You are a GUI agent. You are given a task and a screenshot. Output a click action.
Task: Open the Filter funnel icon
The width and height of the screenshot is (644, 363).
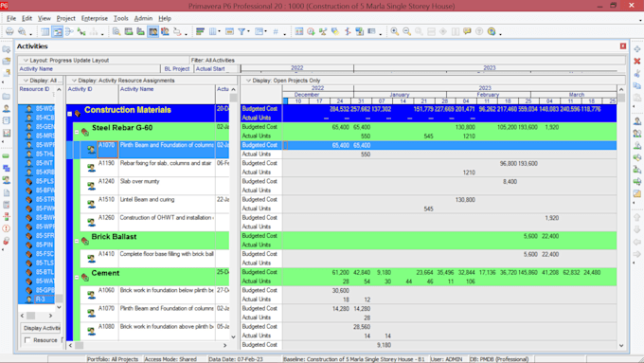pyautogui.click(x=241, y=31)
